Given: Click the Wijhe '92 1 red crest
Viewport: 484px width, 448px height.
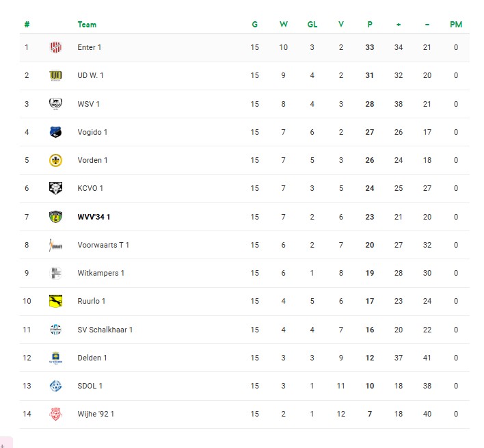Looking at the screenshot, I should 55,414.
